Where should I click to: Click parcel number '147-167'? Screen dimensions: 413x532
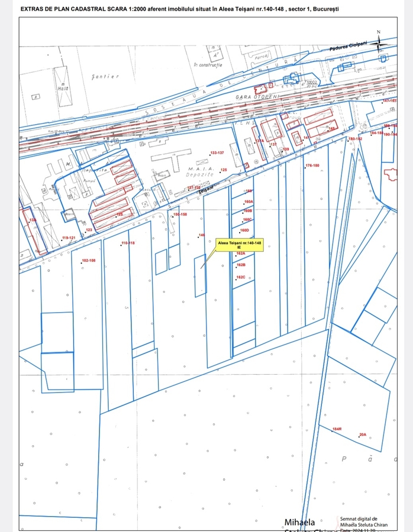pos(389,100)
